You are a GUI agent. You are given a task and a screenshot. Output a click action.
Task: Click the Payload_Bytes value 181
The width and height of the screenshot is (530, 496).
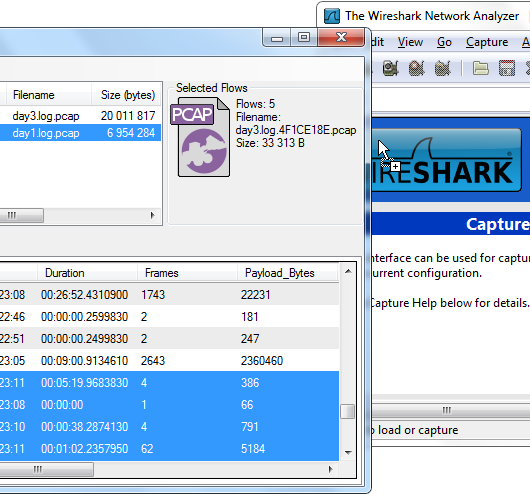(x=249, y=316)
